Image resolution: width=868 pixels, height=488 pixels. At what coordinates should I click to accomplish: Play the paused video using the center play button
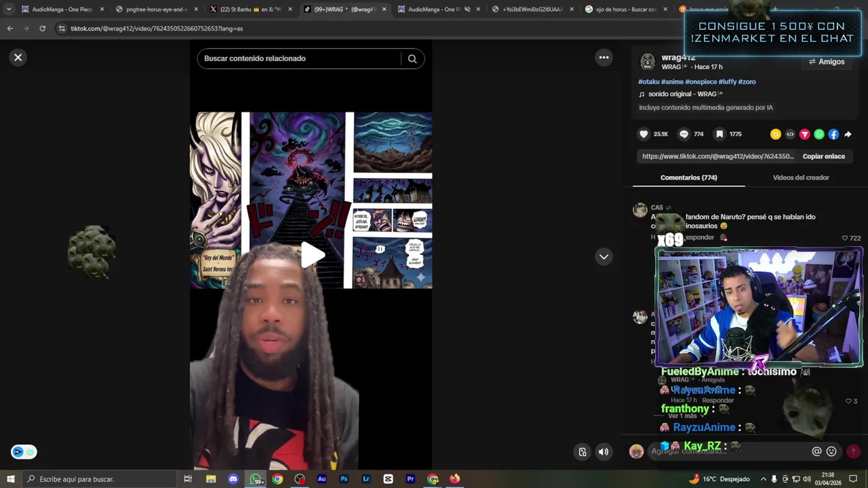(312, 255)
